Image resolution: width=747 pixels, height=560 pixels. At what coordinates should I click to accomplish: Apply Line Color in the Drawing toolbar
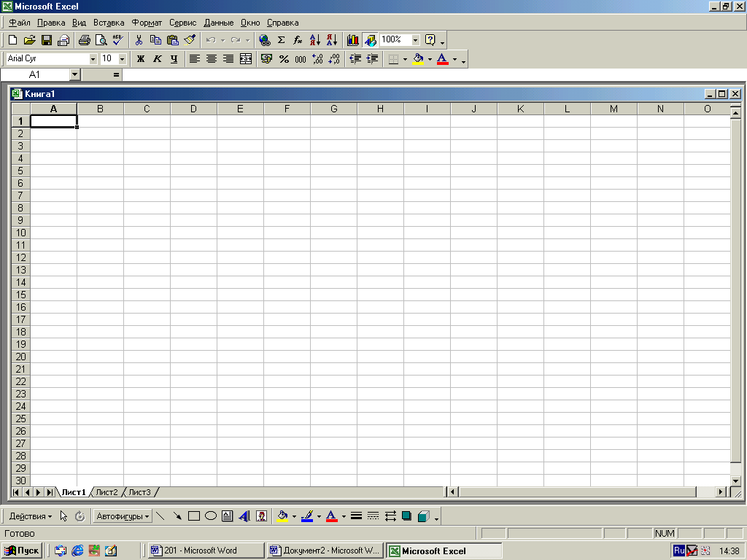308,516
